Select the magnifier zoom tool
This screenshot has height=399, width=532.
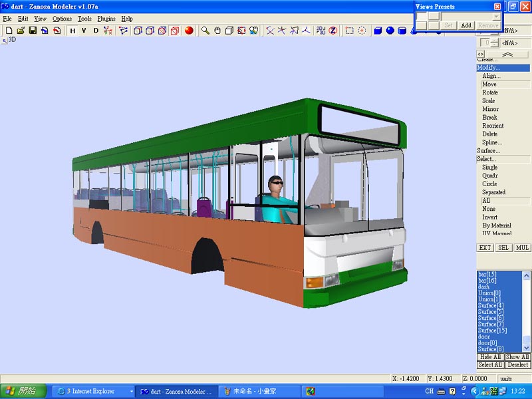point(205,31)
